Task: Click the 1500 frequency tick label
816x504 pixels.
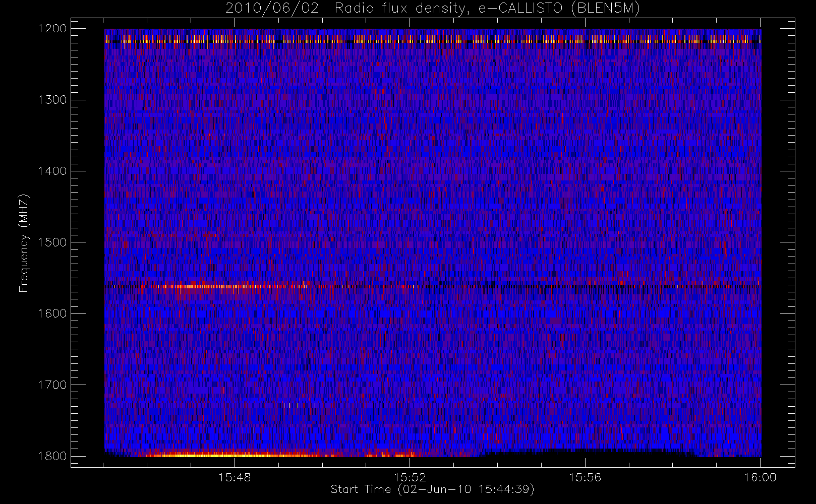Action: point(52,242)
